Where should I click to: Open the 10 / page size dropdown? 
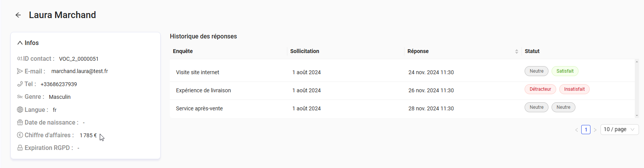point(619,130)
